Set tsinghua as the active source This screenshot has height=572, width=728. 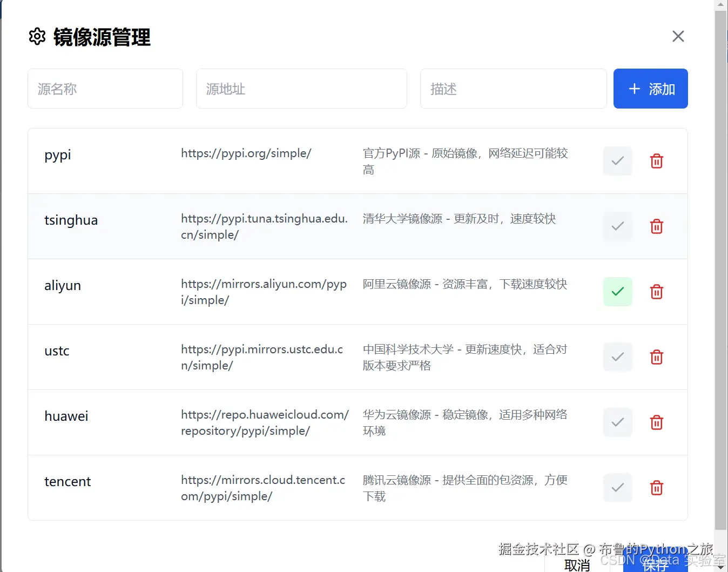click(618, 226)
